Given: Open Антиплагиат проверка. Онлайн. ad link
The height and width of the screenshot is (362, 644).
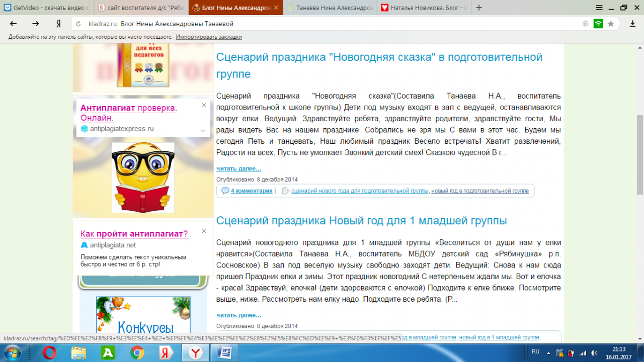Looking at the screenshot, I should (129, 113).
